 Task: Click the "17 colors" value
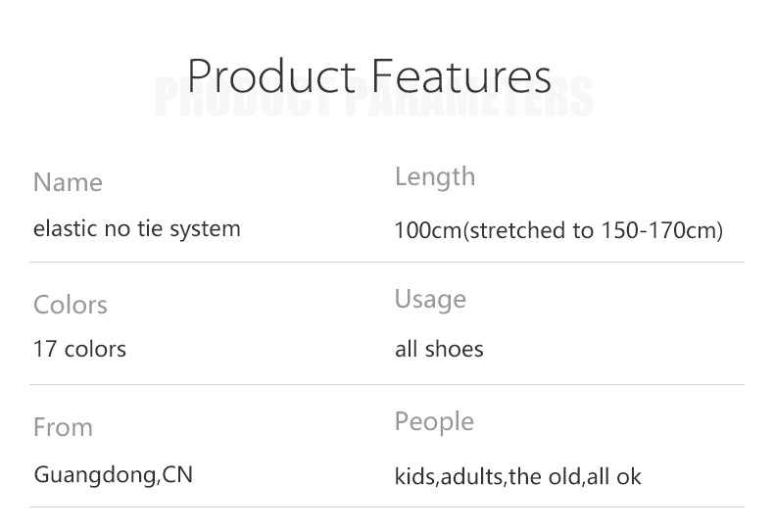tap(79, 349)
